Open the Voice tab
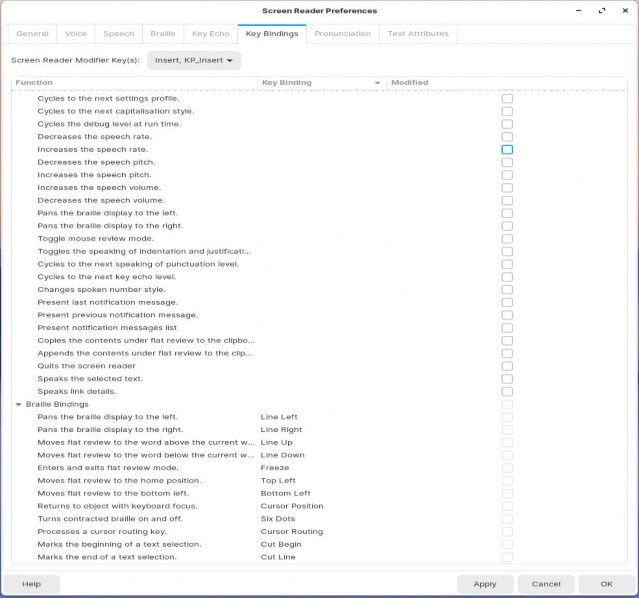The width and height of the screenshot is (639, 598). (x=76, y=34)
